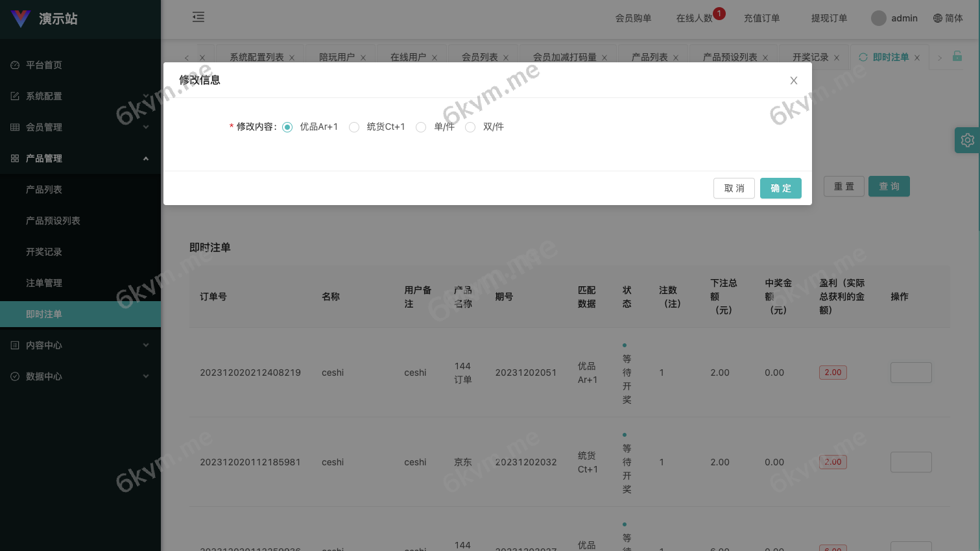Select the 单/件 radio option
The width and height of the screenshot is (980, 551).
(421, 127)
